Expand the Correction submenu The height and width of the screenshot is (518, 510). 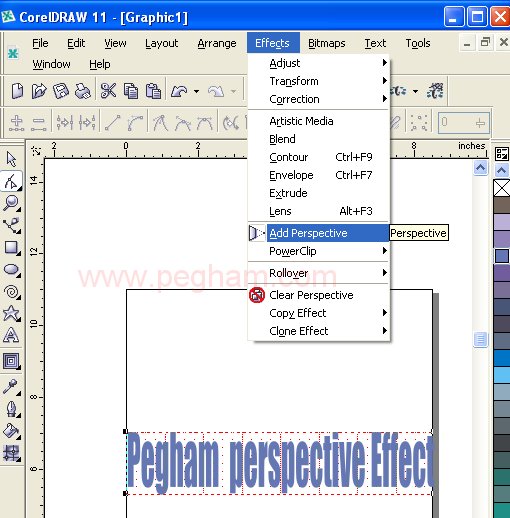coord(319,99)
